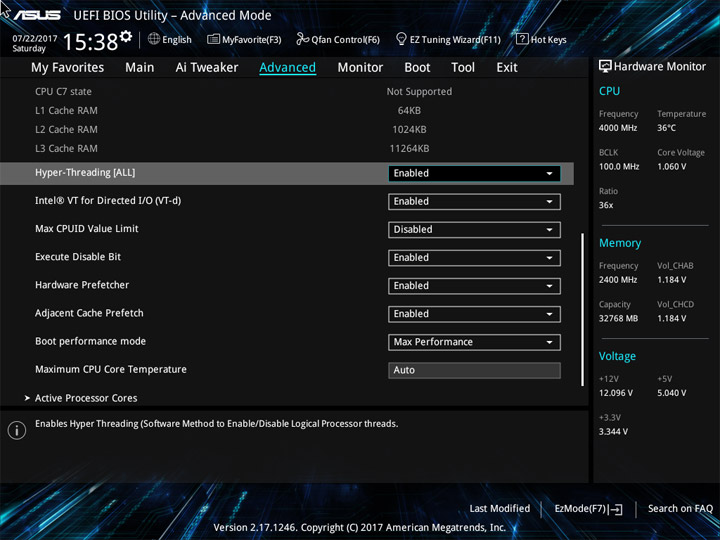
Task: Click the Not Supported value
Action: (419, 91)
